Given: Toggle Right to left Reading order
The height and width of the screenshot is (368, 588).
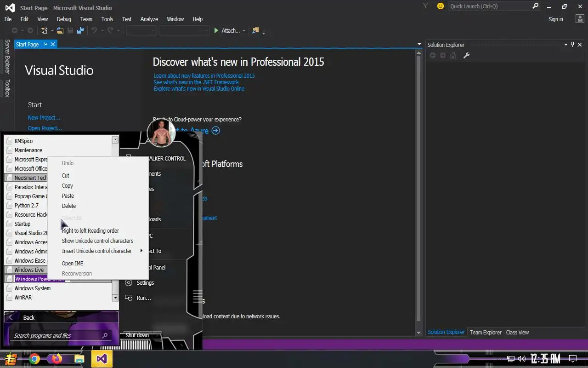Looking at the screenshot, I should point(90,231).
